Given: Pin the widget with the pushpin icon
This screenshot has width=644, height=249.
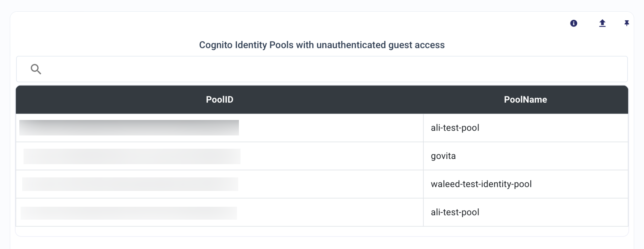Looking at the screenshot, I should [626, 23].
